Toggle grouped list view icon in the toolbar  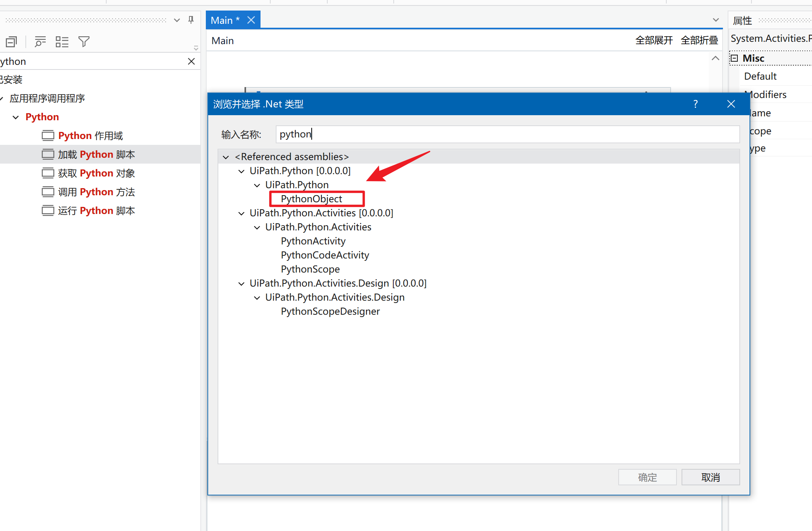click(x=62, y=41)
